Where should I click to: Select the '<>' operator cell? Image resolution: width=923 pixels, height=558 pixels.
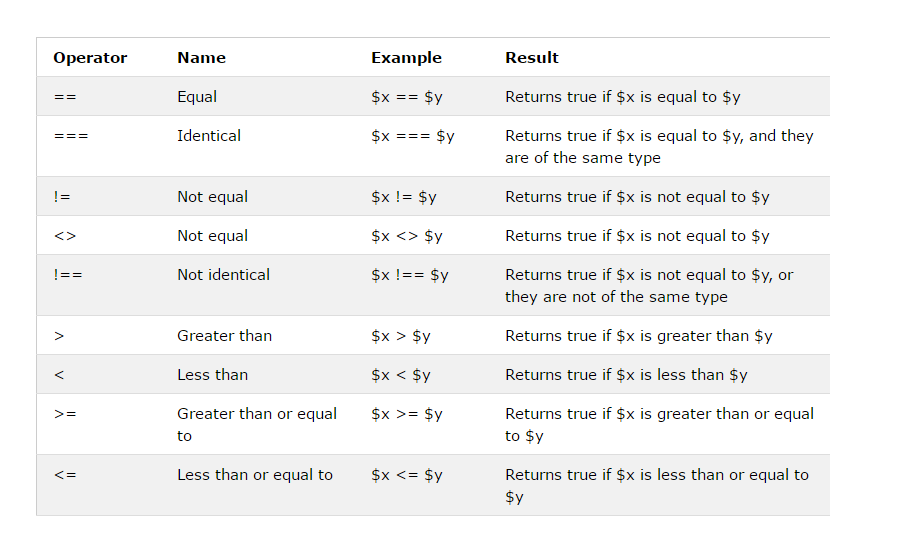click(65, 236)
